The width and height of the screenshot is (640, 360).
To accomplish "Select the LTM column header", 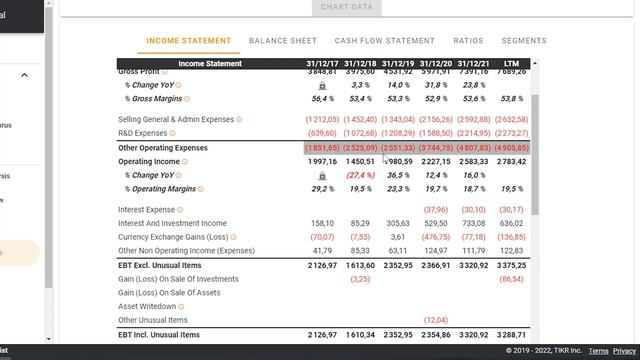I will pyautogui.click(x=511, y=64).
